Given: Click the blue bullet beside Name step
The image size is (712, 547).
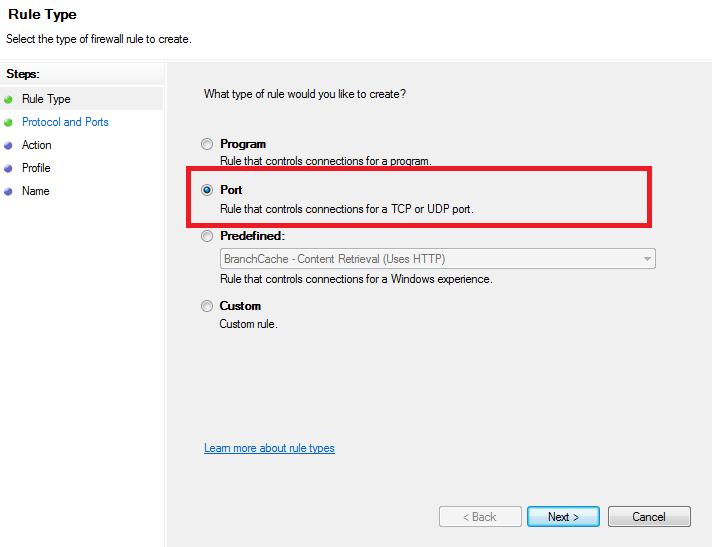Looking at the screenshot, I should (8, 192).
